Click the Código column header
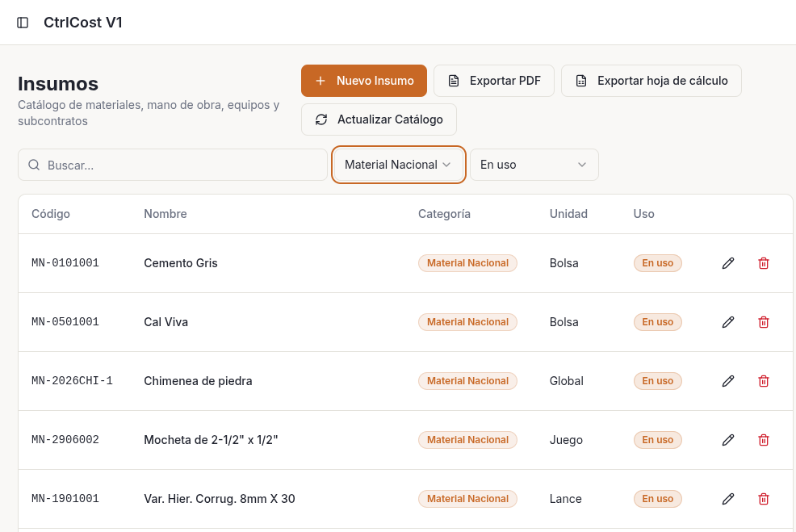The width and height of the screenshot is (796, 532). 51,214
